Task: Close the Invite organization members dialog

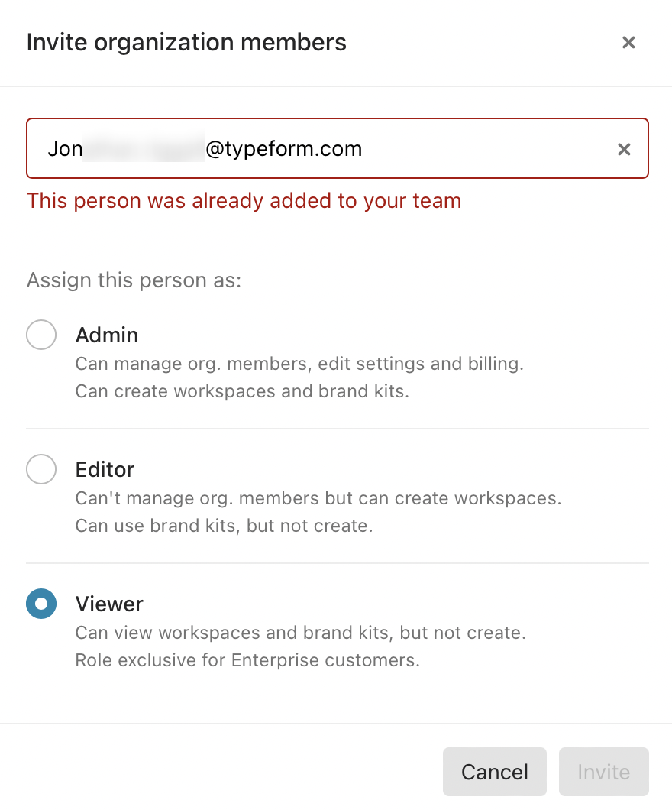Action: pyautogui.click(x=628, y=42)
